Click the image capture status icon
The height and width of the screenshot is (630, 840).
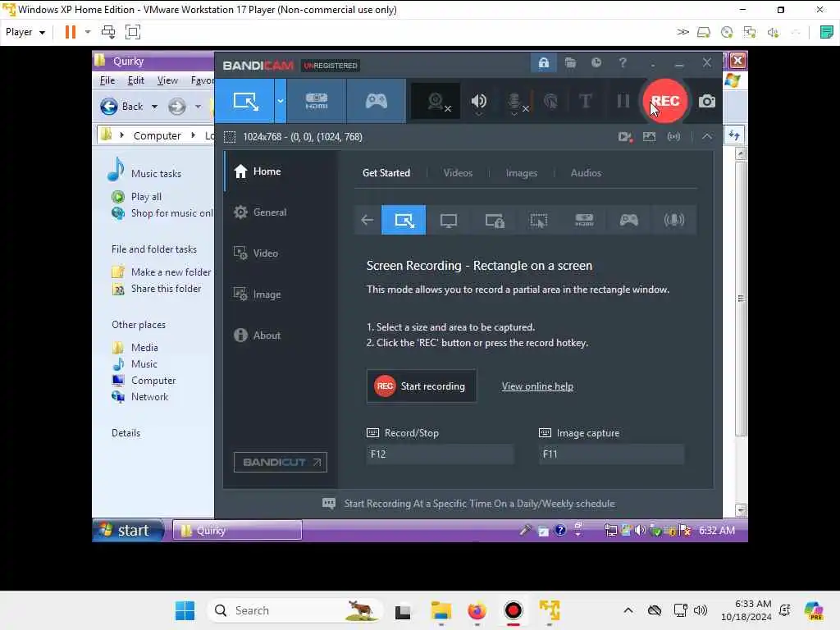pos(650,137)
